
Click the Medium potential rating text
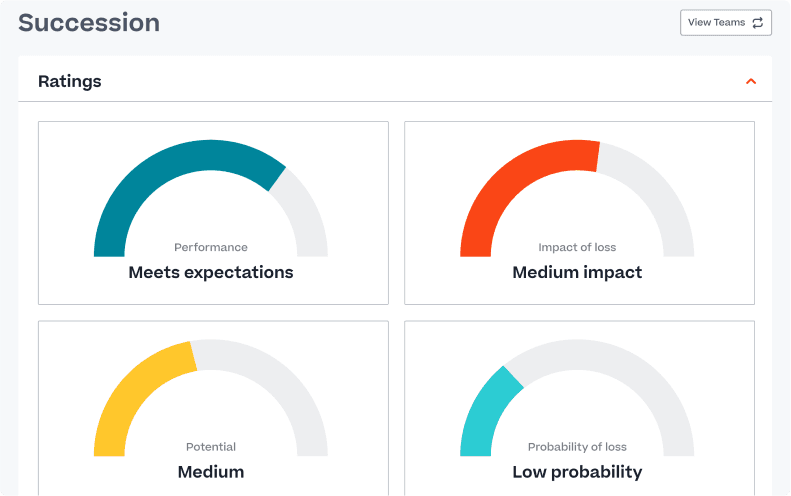(211, 472)
